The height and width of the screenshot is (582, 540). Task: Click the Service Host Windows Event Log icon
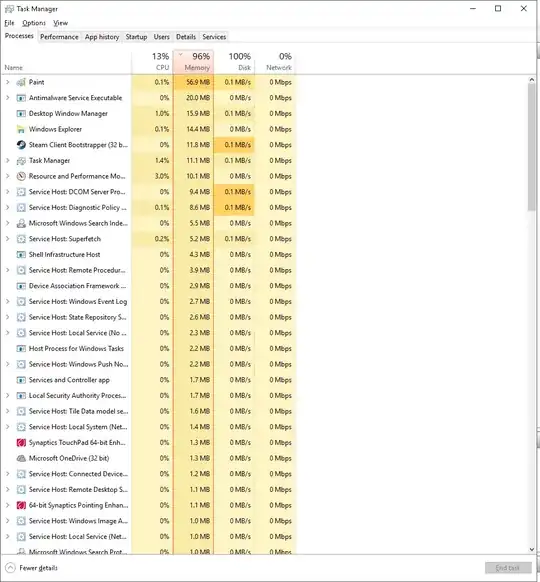(x=21, y=302)
